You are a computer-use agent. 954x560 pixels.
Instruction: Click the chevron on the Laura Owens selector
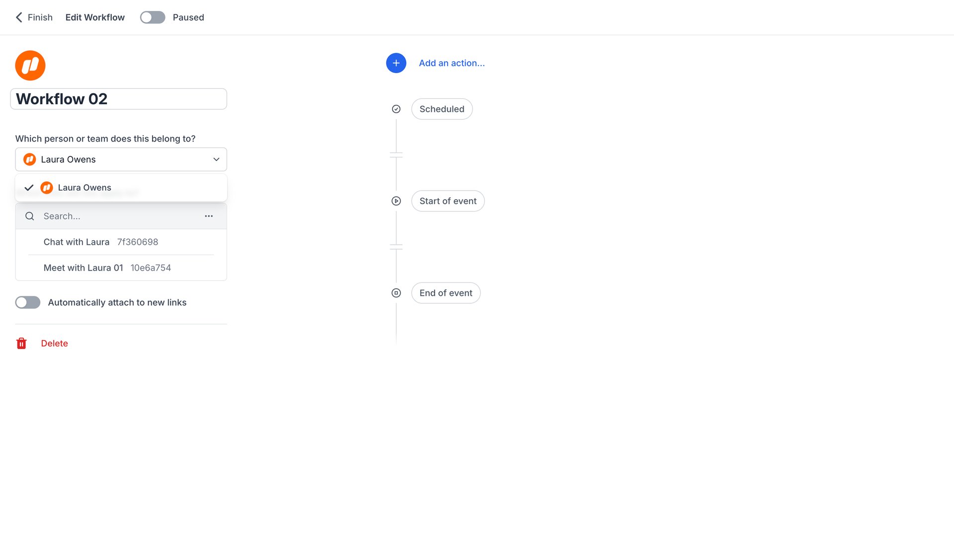[x=216, y=159]
